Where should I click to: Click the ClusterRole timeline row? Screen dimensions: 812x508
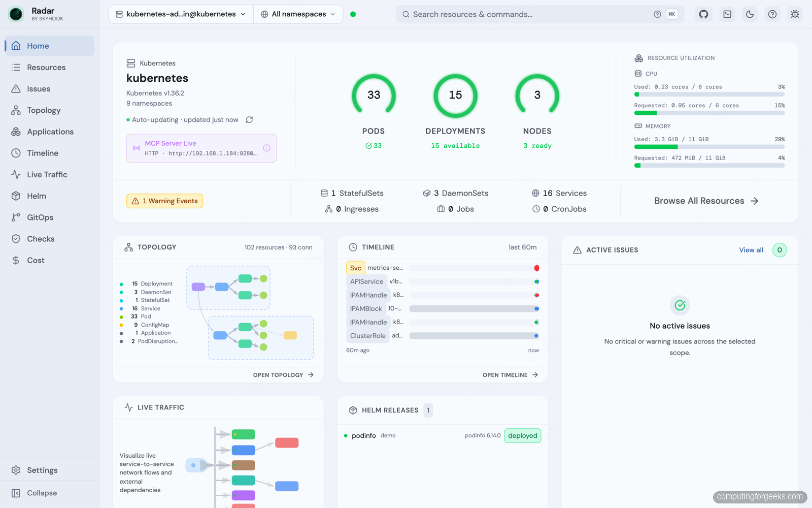click(x=443, y=336)
